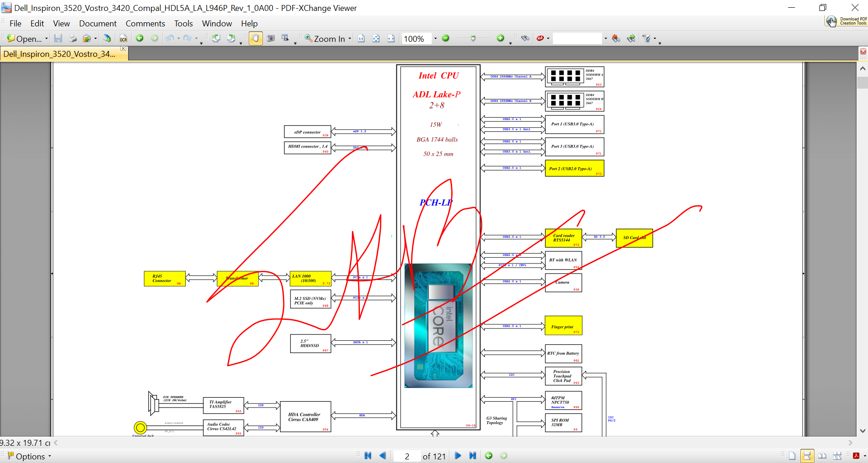The height and width of the screenshot is (463, 868).
Task: Open the zoom percentage dropdown
Action: click(435, 39)
